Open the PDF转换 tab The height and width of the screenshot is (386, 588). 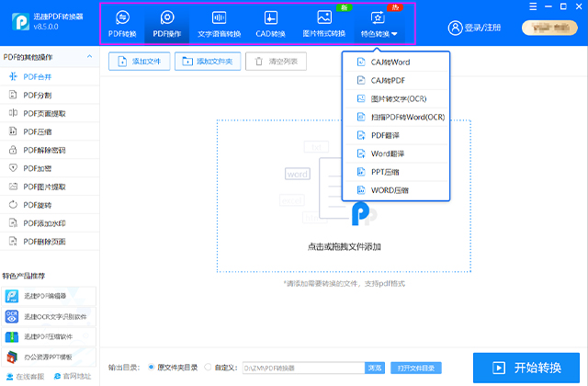(122, 24)
